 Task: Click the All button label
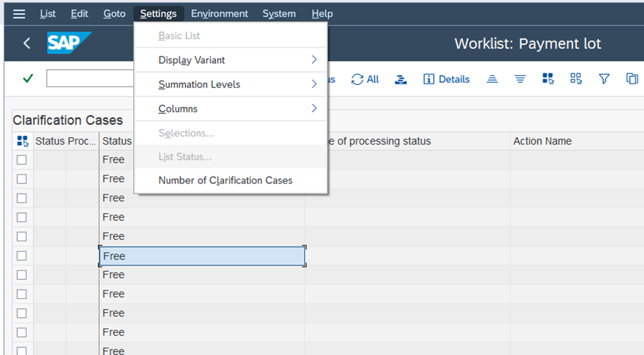(x=373, y=79)
